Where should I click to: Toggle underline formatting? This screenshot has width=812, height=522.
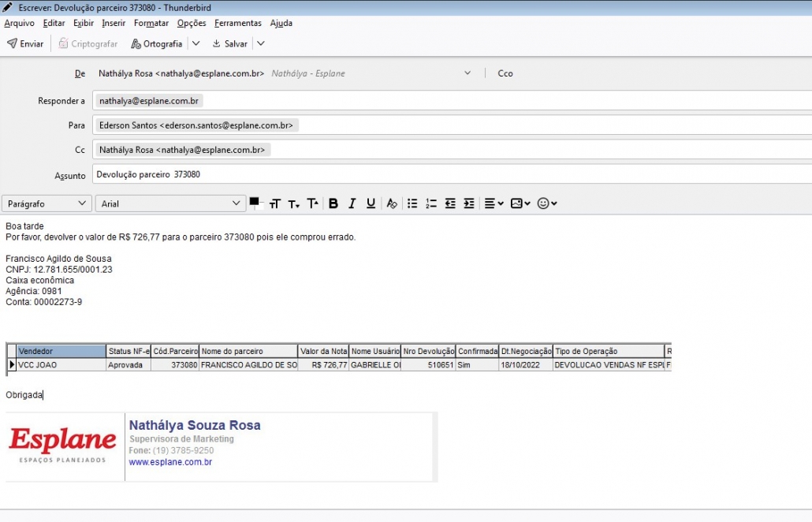point(371,203)
